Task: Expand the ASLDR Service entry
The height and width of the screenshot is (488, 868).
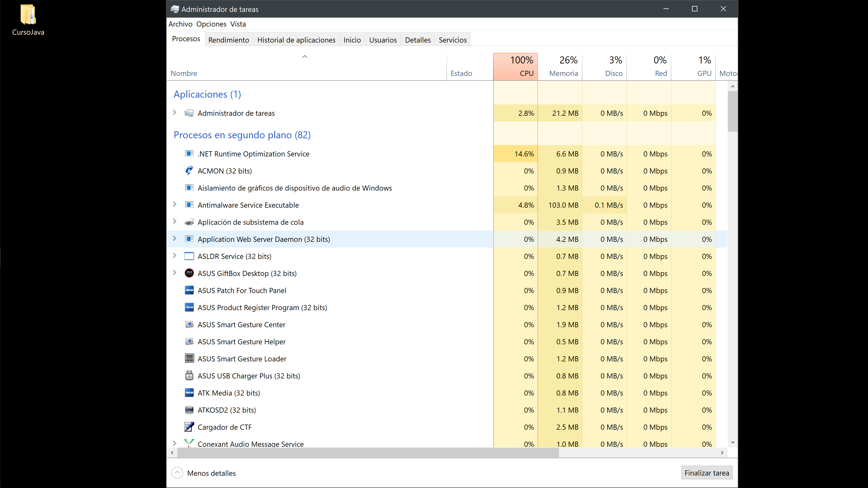Action: point(174,256)
